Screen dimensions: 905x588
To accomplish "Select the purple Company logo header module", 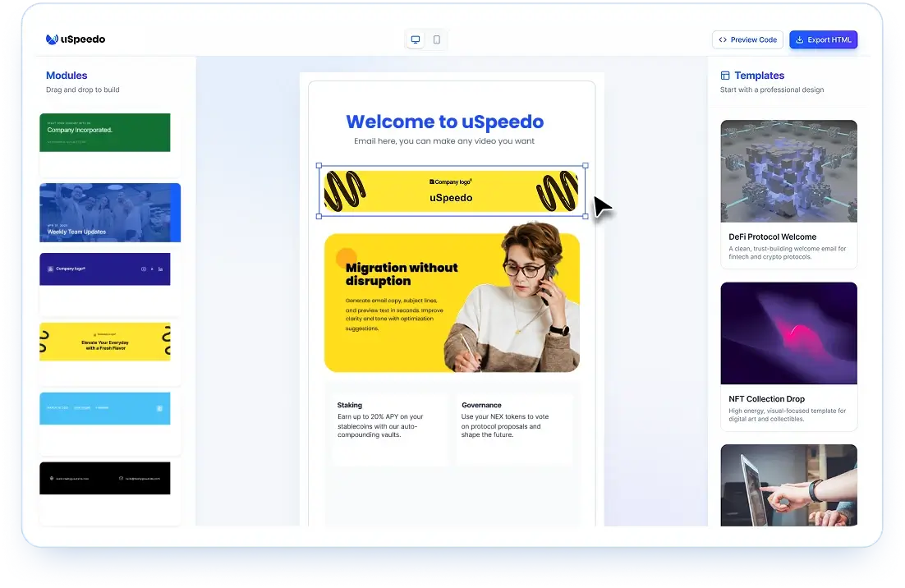I will [105, 269].
